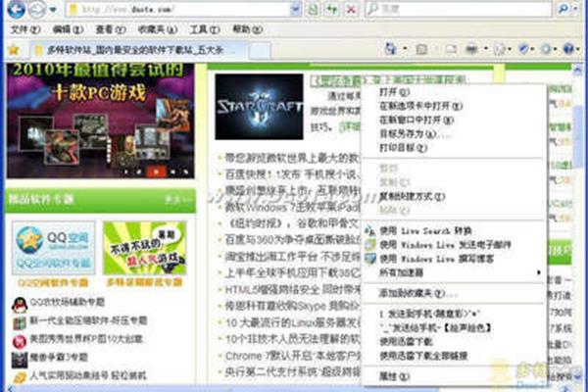This screenshot has width=588, height=392.
Task: Open the recent pages dropdown beside Forward
Action: point(53,10)
